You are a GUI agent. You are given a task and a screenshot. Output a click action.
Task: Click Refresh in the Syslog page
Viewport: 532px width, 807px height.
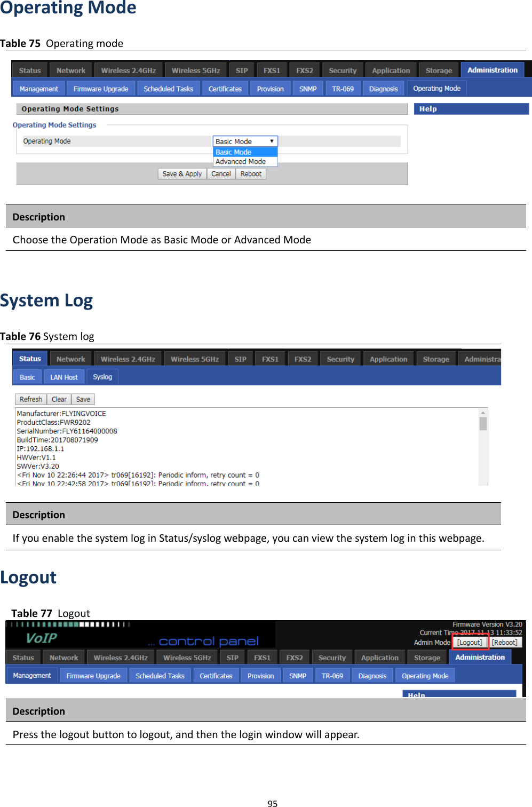(x=30, y=399)
